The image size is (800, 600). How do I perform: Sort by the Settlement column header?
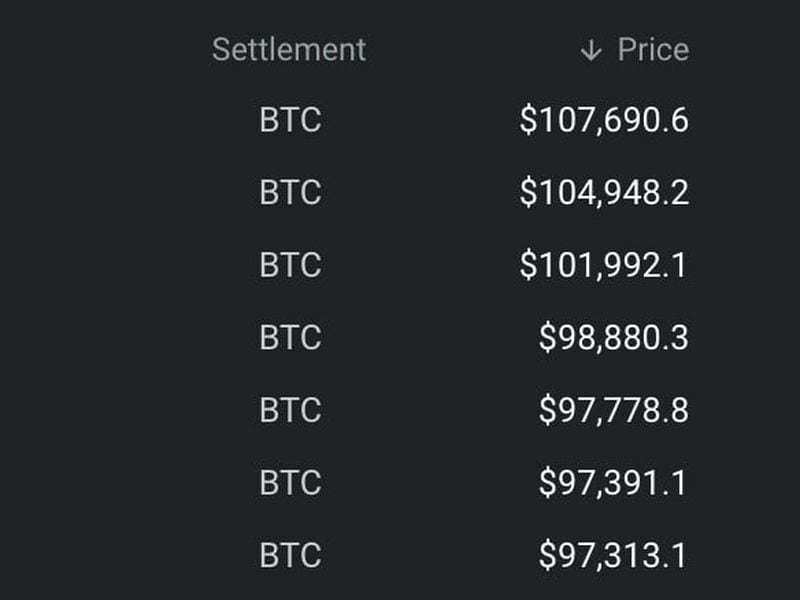pyautogui.click(x=289, y=49)
